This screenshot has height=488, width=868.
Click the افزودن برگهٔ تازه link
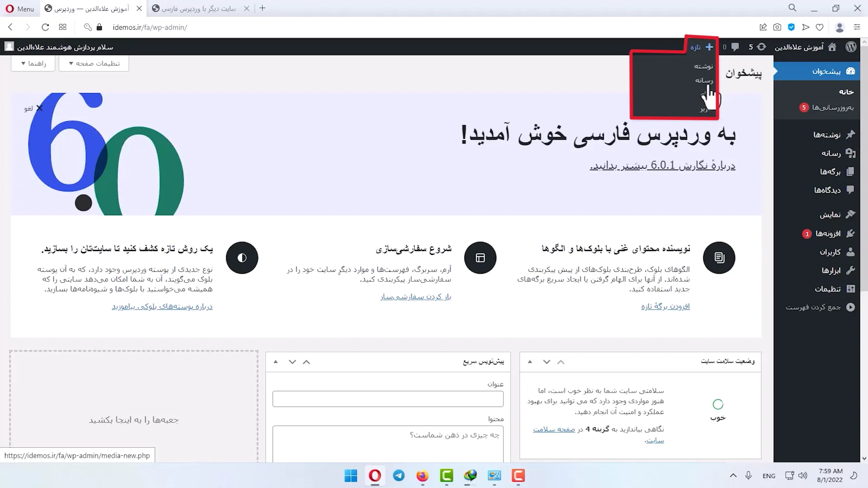coord(665,306)
